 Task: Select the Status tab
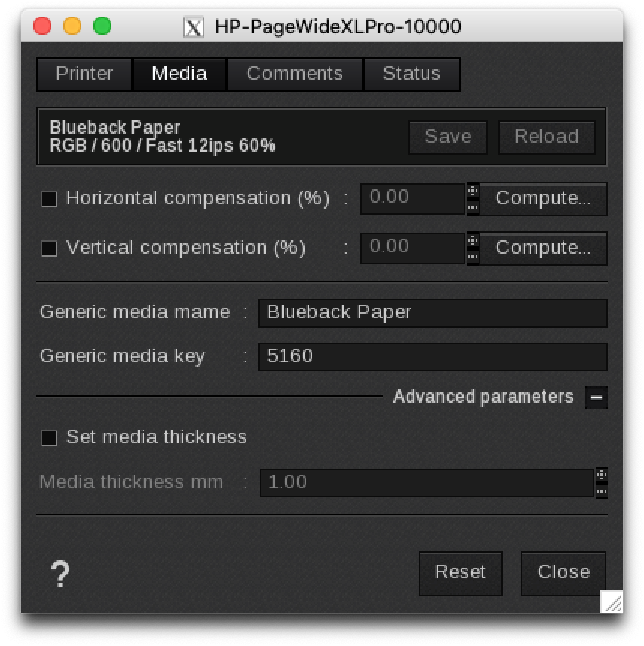(x=411, y=74)
